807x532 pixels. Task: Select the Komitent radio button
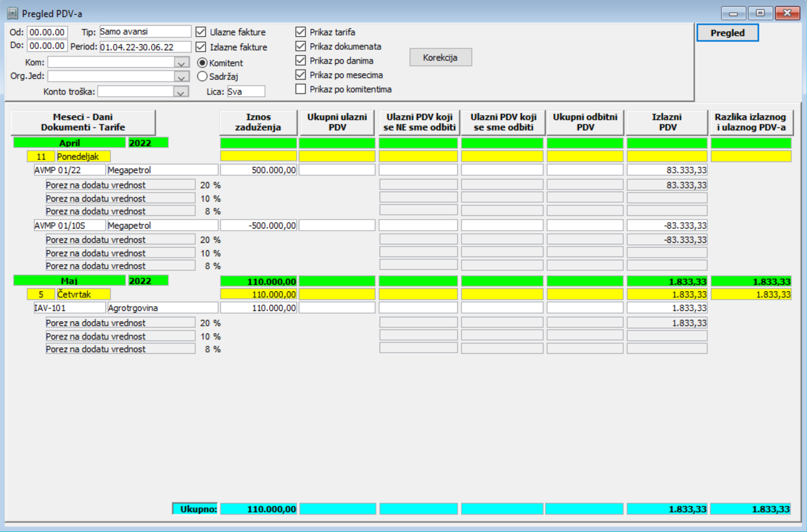point(202,63)
